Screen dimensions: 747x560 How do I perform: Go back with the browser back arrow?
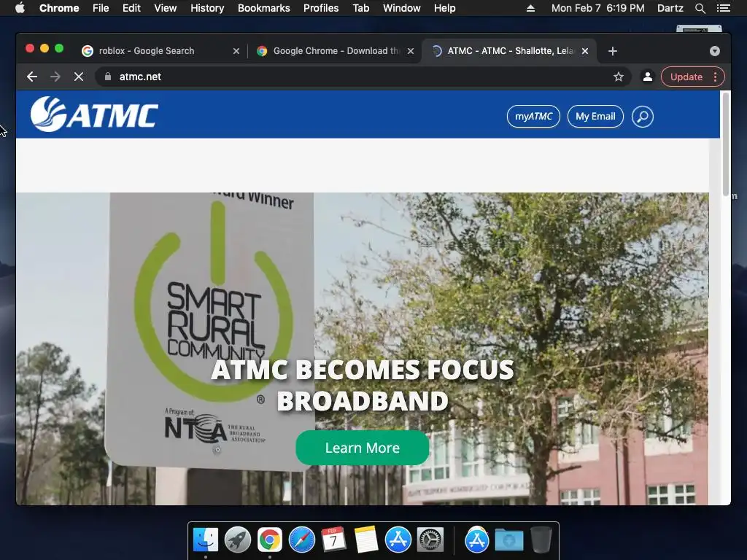32,77
